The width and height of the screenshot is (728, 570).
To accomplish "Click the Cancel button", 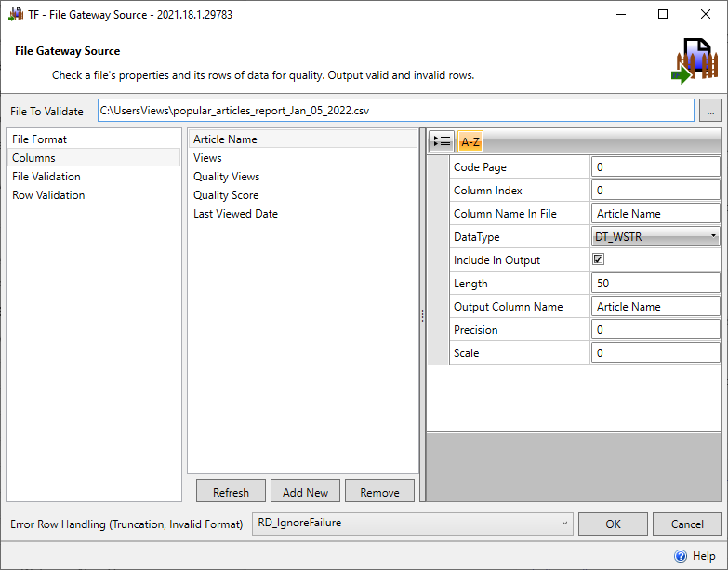I will pos(687,524).
